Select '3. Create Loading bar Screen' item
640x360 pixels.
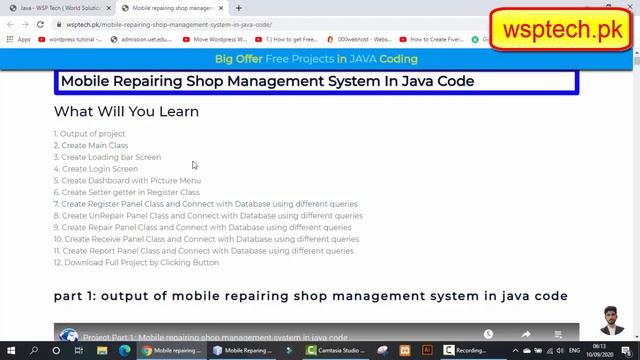(107, 157)
